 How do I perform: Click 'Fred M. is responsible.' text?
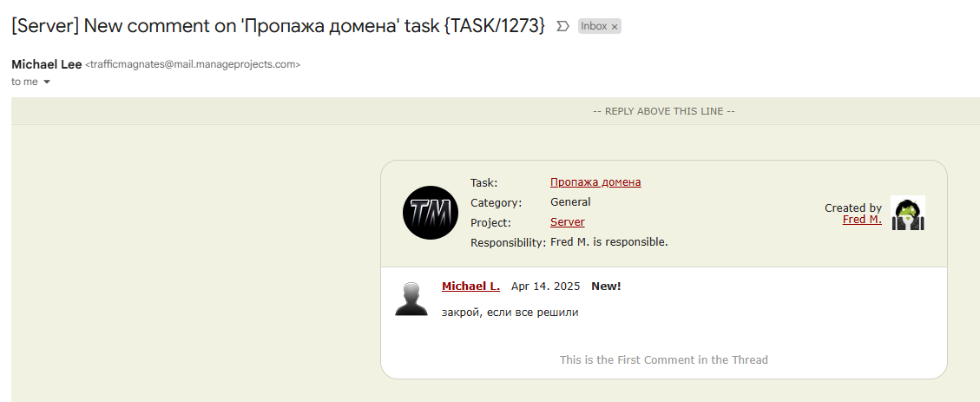(x=608, y=242)
